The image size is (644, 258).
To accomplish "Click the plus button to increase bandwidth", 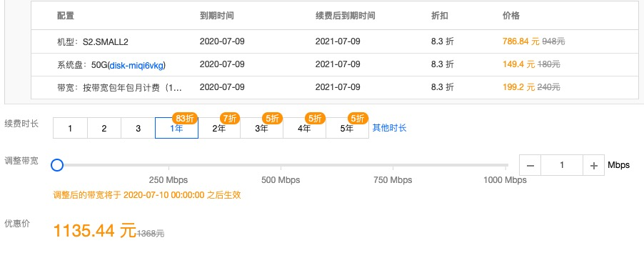I will coord(593,166).
